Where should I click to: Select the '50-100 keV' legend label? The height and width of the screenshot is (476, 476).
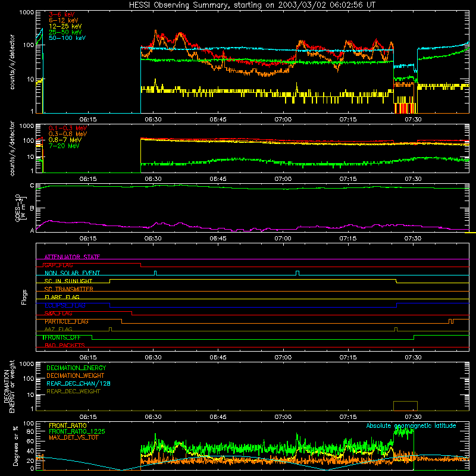tap(67, 38)
